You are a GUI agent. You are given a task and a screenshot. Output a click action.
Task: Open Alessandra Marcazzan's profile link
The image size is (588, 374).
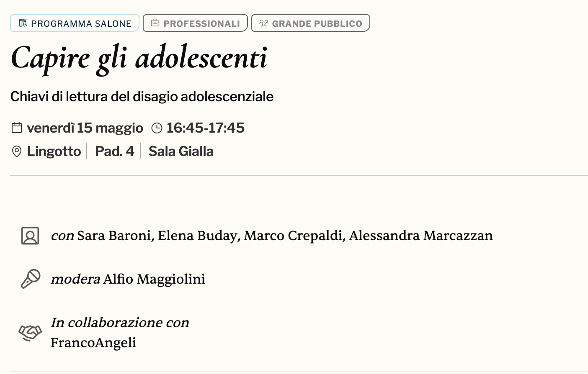click(420, 236)
